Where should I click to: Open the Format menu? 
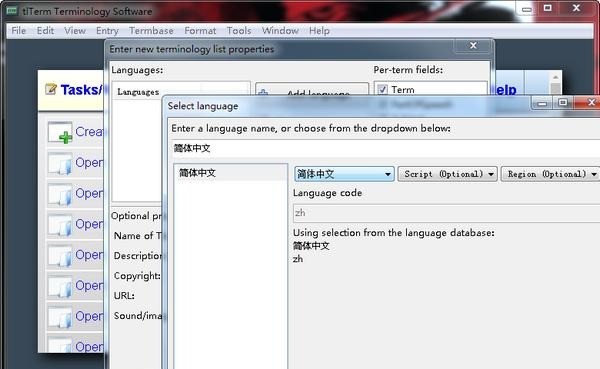coord(200,31)
